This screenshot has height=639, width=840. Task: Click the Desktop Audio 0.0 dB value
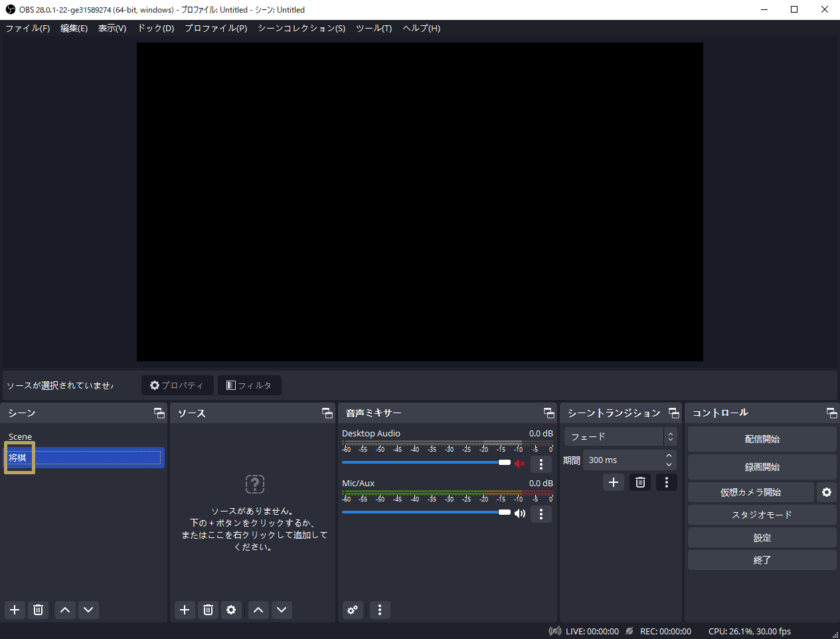[541, 433]
